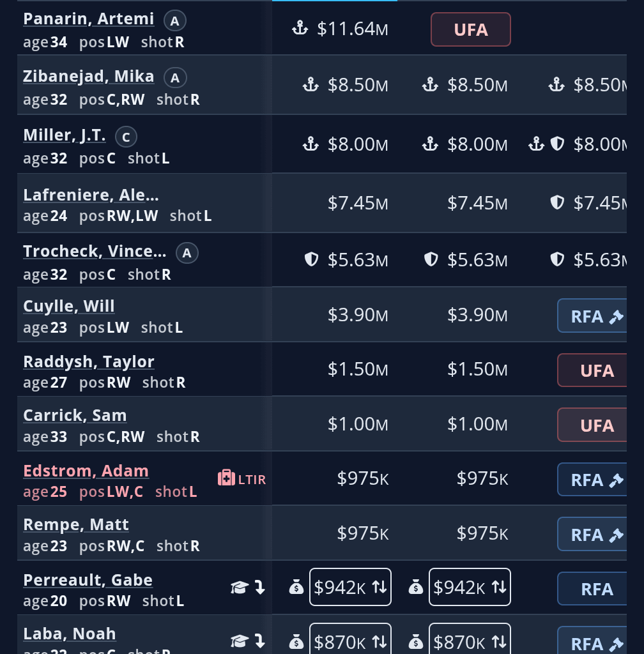Click anchor icon beside Panarin's $11.64M
This screenshot has width=644, height=654.
pyautogui.click(x=300, y=28)
